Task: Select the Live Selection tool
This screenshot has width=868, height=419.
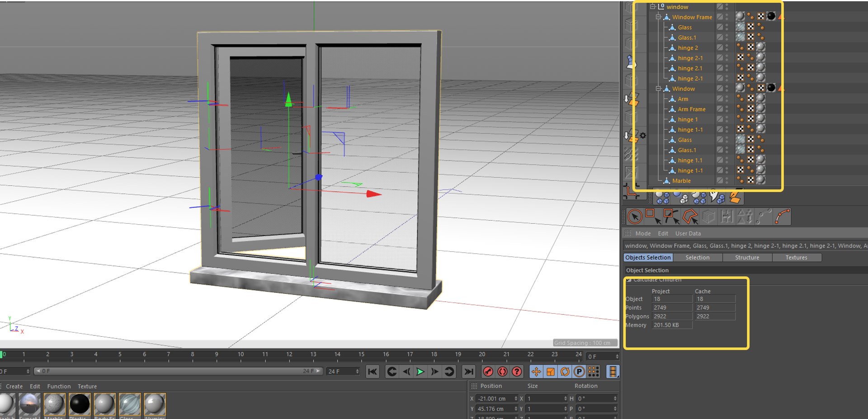Action: point(635,217)
